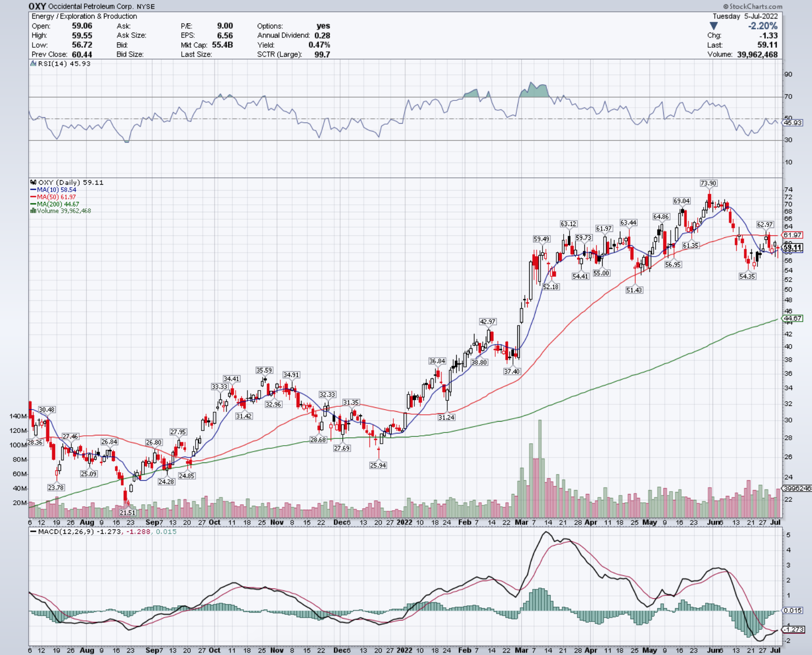Click the date Tuesday 5-Jul-2022
The image size is (812, 655).
pos(745,16)
